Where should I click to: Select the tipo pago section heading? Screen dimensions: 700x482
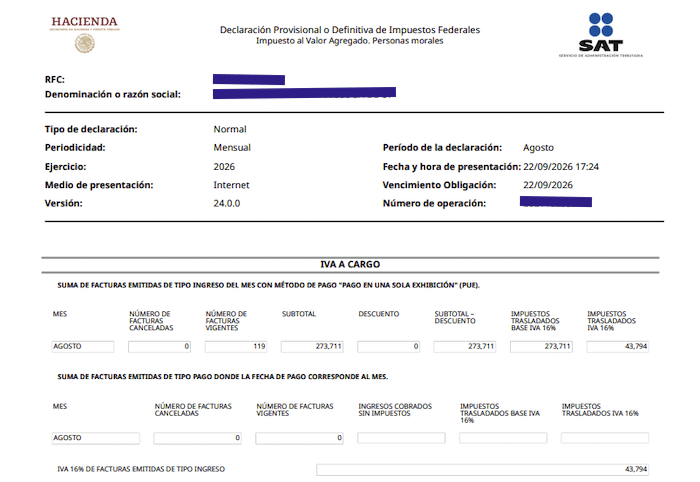[222, 377]
